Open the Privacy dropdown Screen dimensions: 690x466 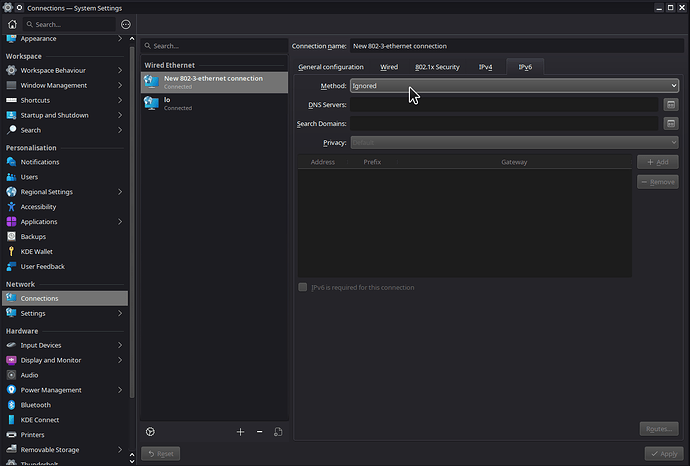click(x=514, y=143)
